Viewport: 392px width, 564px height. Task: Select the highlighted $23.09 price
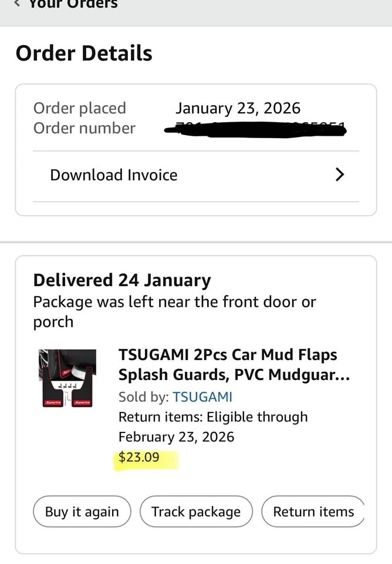click(x=139, y=457)
